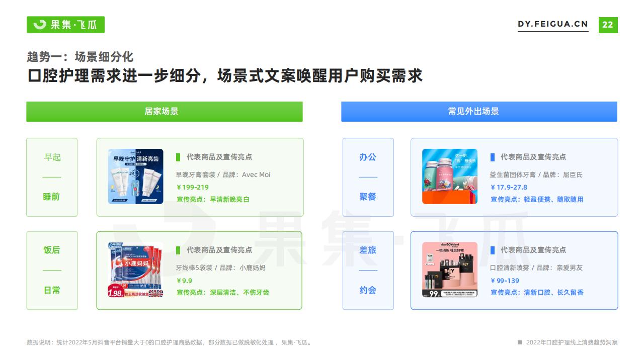
Task: Click the 果集·飞瓜 green logo
Action: (x=65, y=25)
